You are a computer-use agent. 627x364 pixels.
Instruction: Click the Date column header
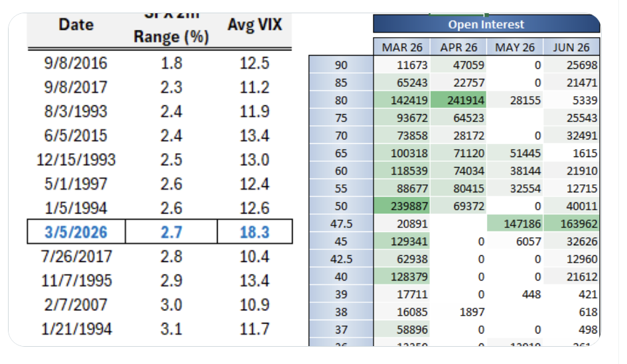click(x=76, y=25)
